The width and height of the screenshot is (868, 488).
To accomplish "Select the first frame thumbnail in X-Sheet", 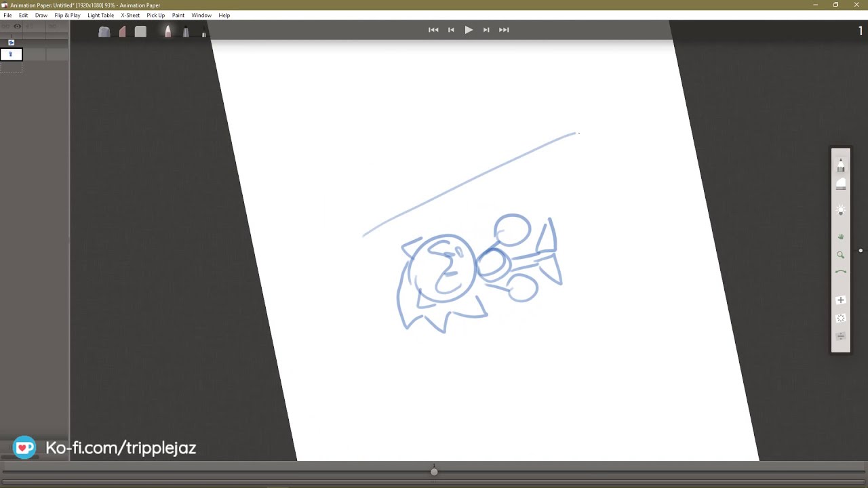I will [x=11, y=54].
